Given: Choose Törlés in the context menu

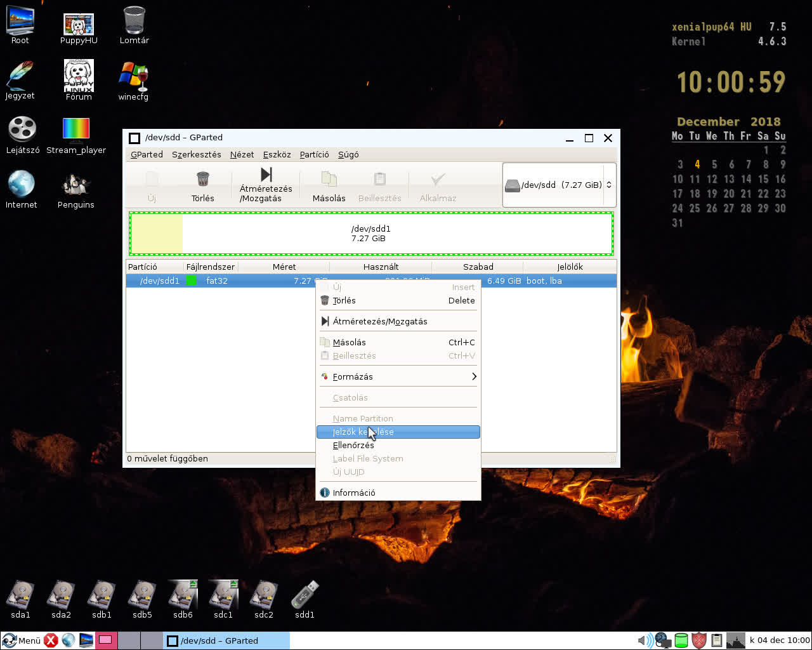Looking at the screenshot, I should (398, 300).
